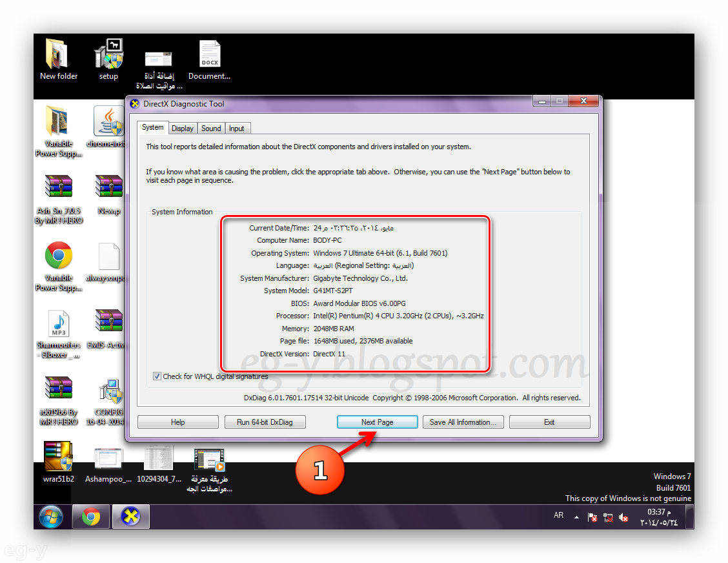The width and height of the screenshot is (728, 563).
Task: Switch to the Display tab
Action: click(183, 128)
